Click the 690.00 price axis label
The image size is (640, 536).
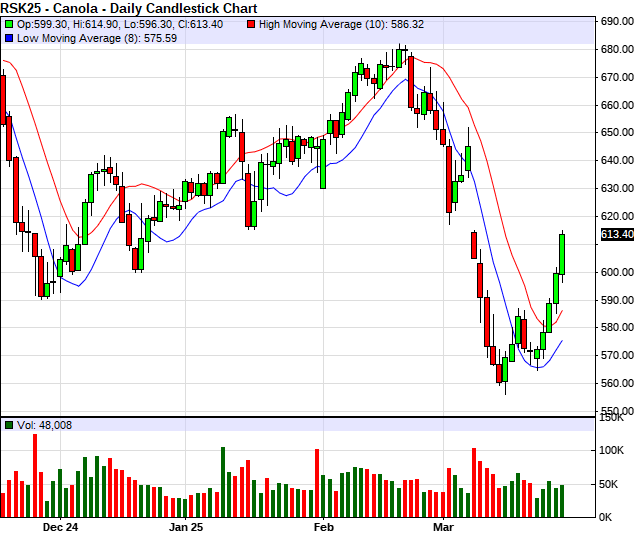[x=618, y=21]
